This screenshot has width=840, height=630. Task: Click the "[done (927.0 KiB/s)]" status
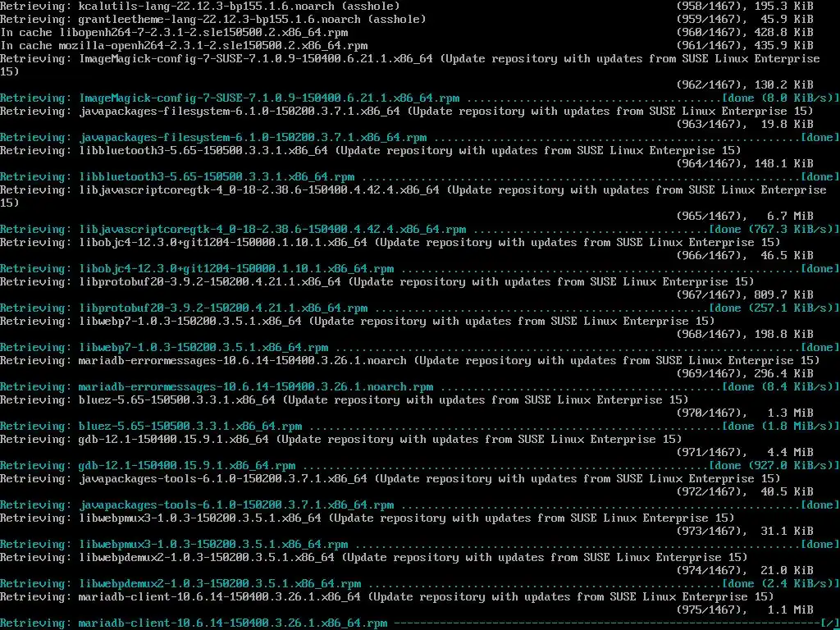[x=774, y=466]
